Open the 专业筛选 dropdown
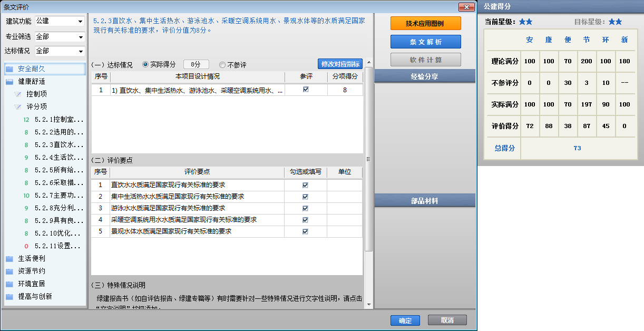 (60, 37)
